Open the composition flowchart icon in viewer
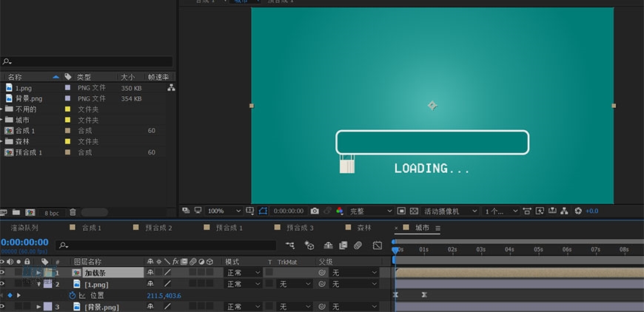 [x=564, y=211]
